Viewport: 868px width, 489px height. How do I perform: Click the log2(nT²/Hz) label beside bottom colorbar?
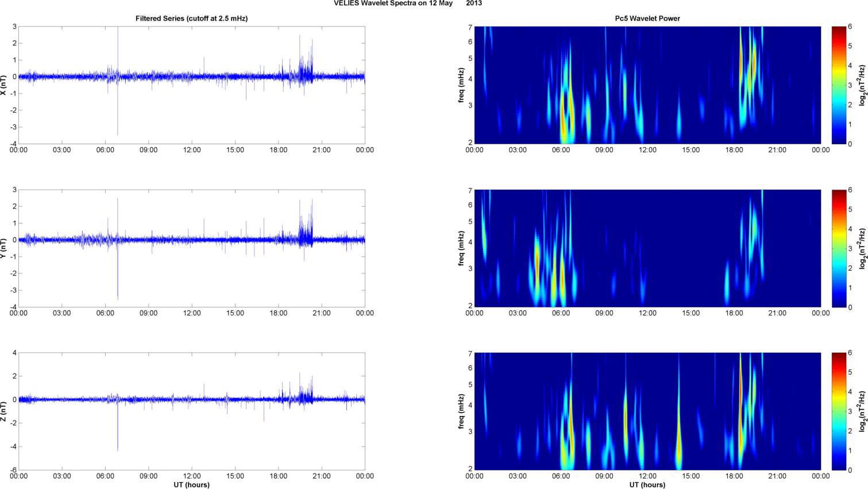coord(862,411)
